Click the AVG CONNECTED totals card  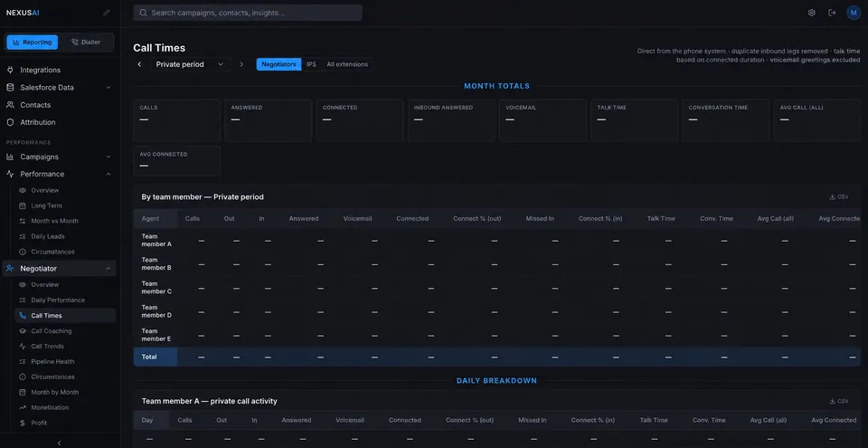(176, 161)
